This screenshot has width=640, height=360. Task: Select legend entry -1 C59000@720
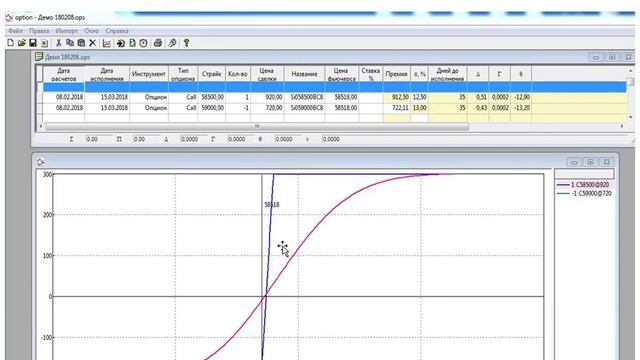[x=584, y=193]
